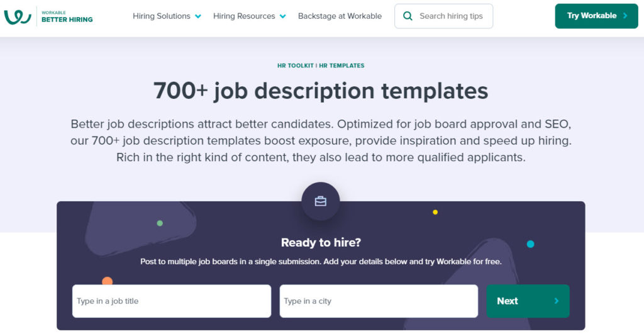Open the HR Toolkit breadcrumb link
The width and height of the screenshot is (644, 336).
[x=296, y=65]
